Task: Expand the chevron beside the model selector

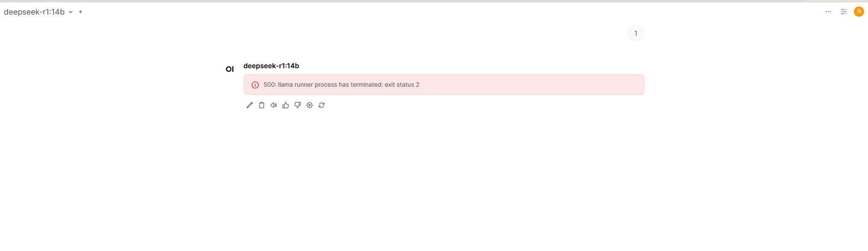Action: tap(71, 12)
